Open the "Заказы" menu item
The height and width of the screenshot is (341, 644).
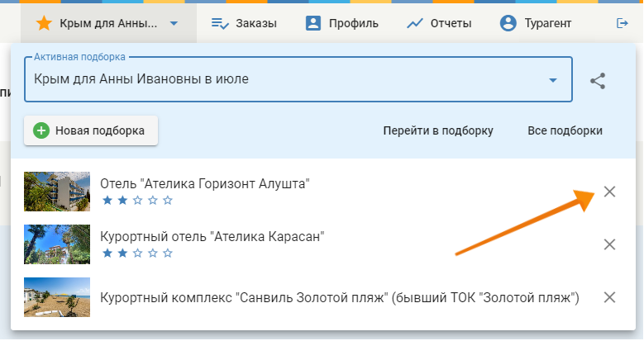click(x=244, y=24)
